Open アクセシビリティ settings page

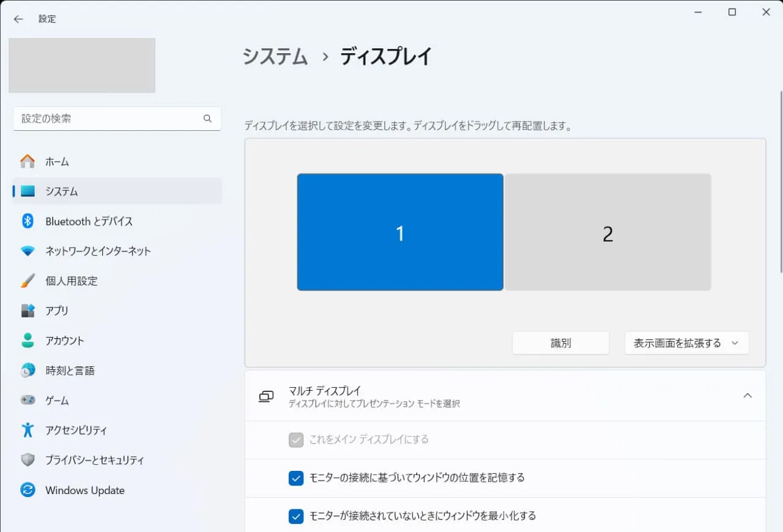click(x=117, y=430)
